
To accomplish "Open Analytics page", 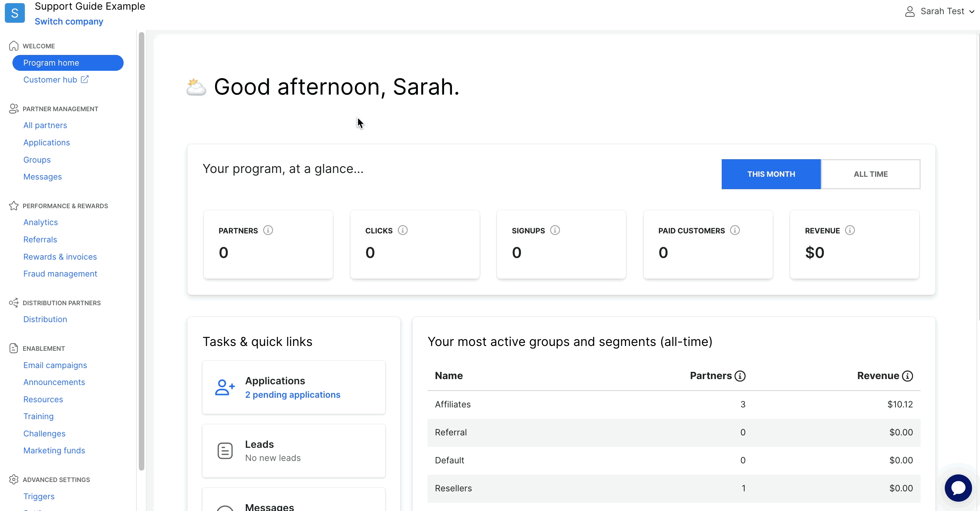I will 40,222.
